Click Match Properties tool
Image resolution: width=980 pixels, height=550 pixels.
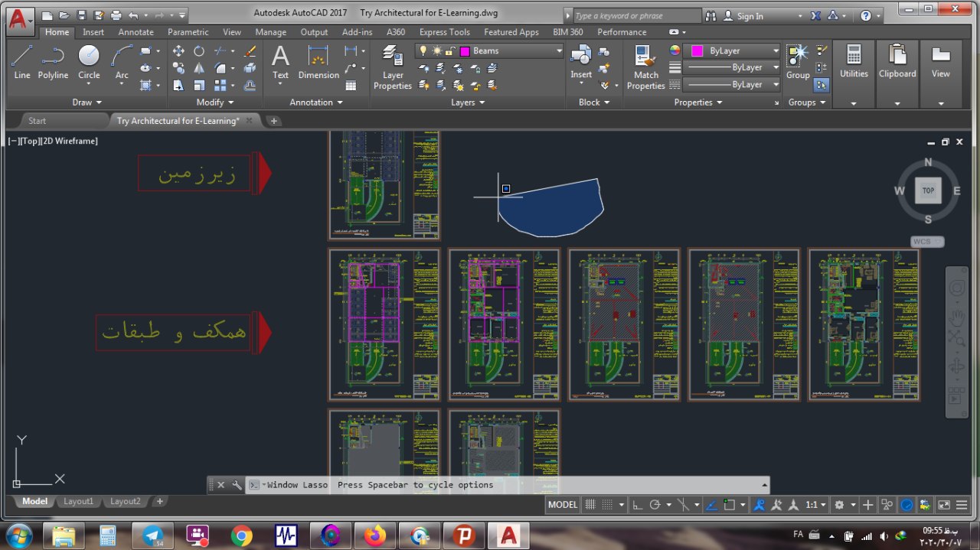pyautogui.click(x=646, y=67)
